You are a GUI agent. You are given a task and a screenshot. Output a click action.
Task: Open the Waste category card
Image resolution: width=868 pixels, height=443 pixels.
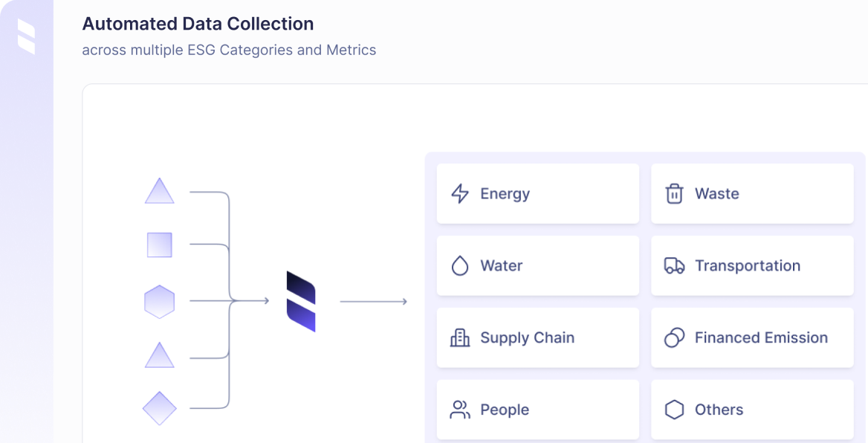(x=752, y=194)
